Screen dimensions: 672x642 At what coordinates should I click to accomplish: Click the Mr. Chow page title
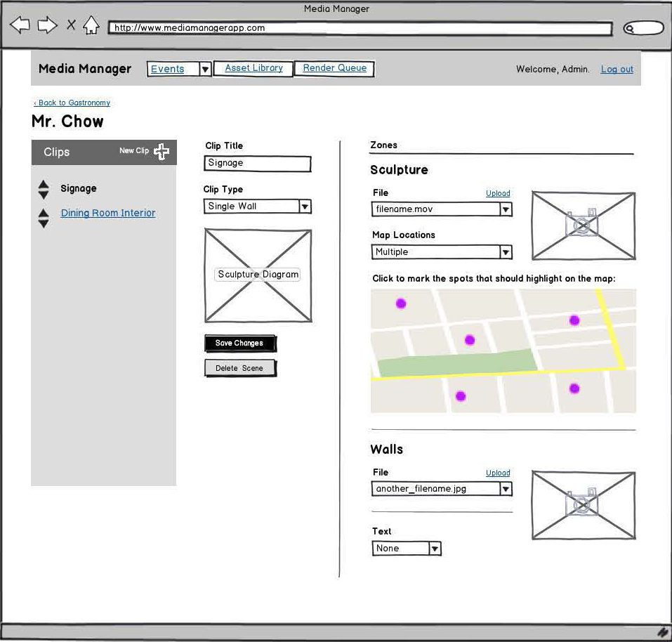coord(67,122)
